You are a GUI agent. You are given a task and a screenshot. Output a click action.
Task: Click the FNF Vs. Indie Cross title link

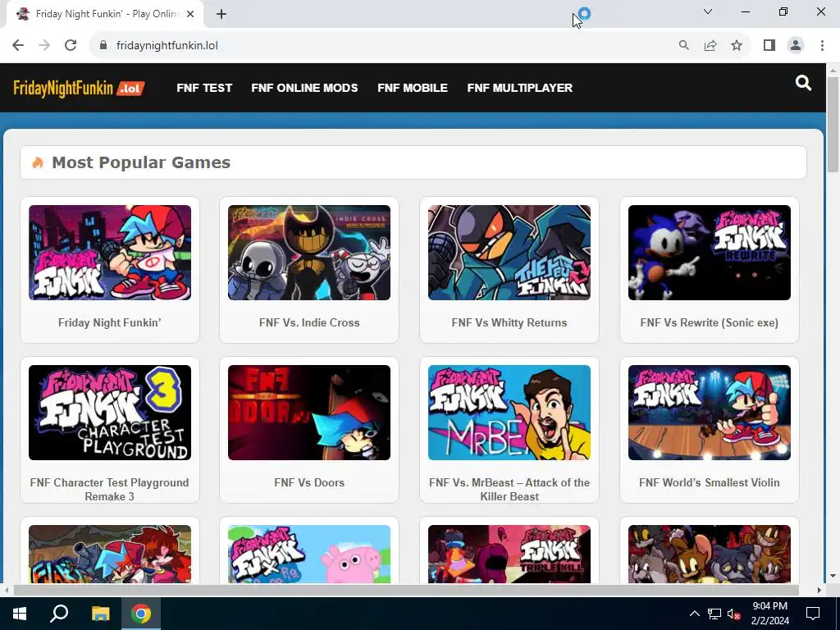point(309,322)
